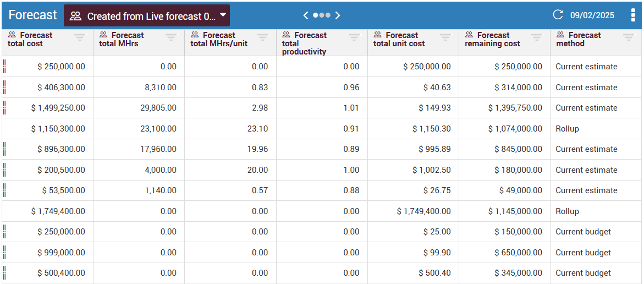Select the first pagination dot
Screen dimensions: 644x284
316,15
